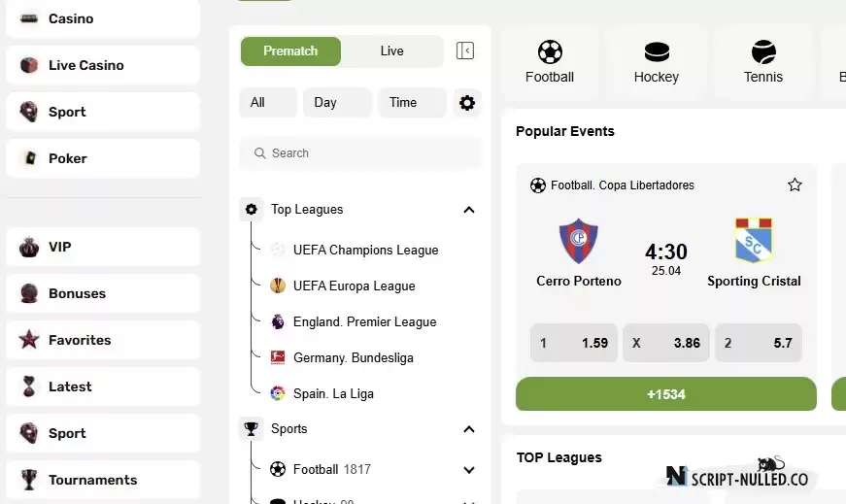Select the Football category icon
This screenshot has width=846, height=504.
click(x=550, y=52)
